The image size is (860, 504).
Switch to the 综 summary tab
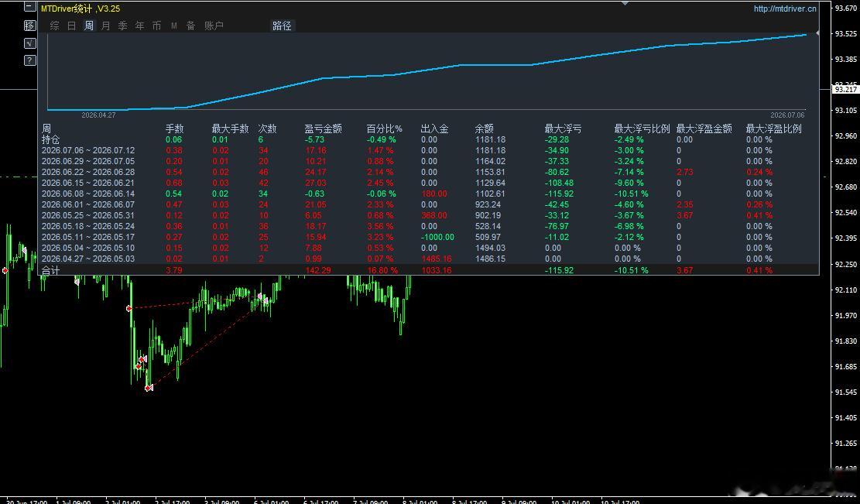(55, 26)
